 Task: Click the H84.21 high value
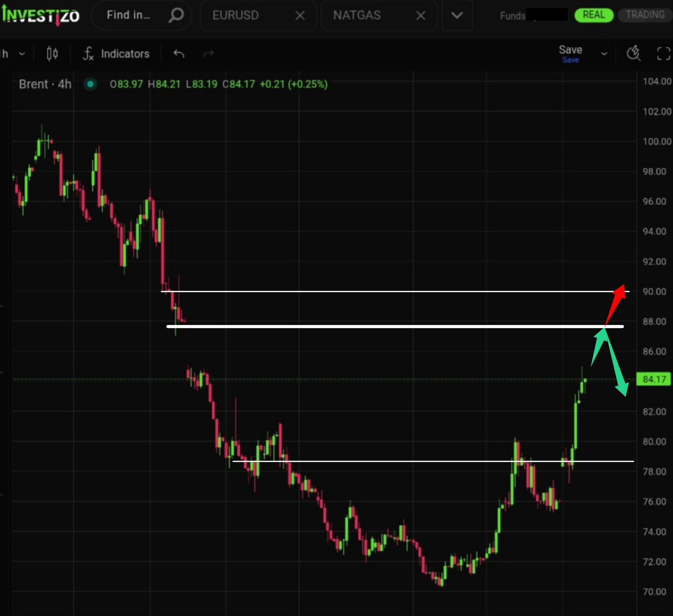click(x=164, y=84)
